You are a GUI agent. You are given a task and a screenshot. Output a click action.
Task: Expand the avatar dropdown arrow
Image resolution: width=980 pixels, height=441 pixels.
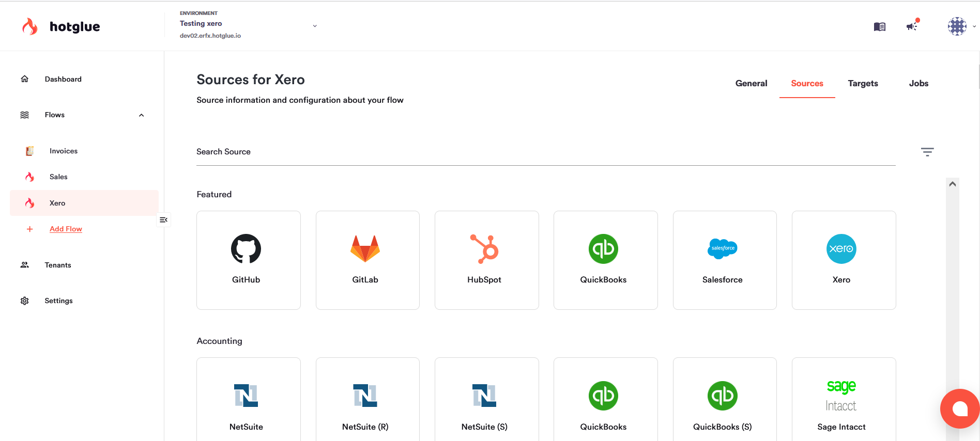[974, 26]
